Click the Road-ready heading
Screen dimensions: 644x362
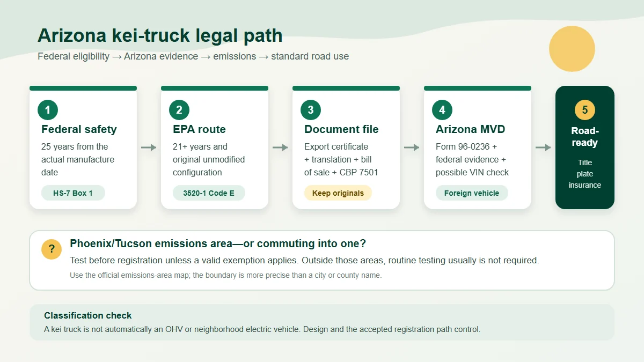[x=585, y=137]
